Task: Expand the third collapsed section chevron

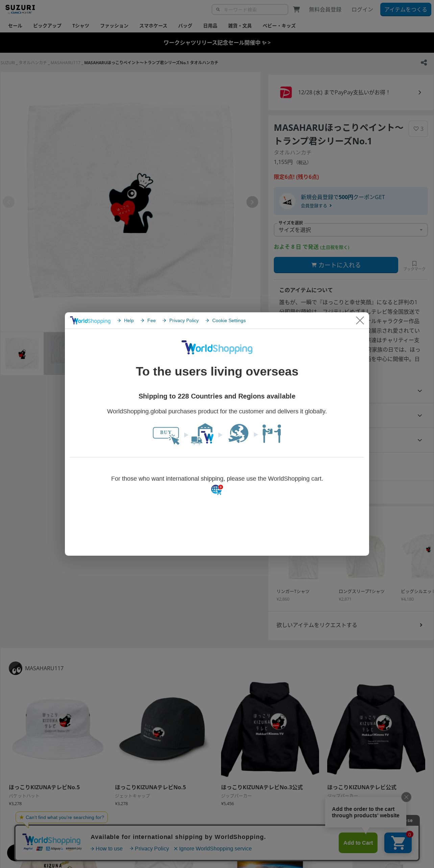Action: tap(420, 440)
